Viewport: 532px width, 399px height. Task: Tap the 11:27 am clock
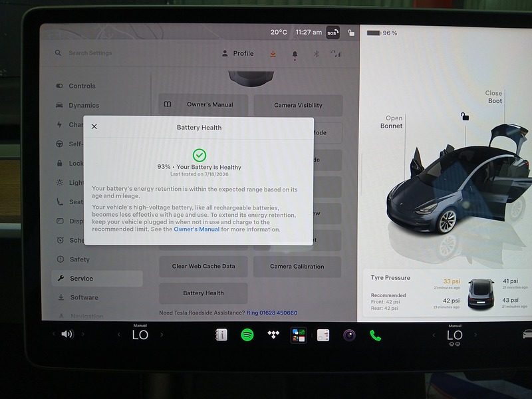309,33
